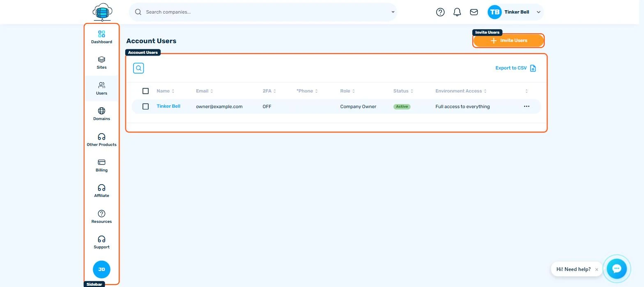644x287 pixels.
Task: Open the Sites sidebar item
Action: (101, 62)
